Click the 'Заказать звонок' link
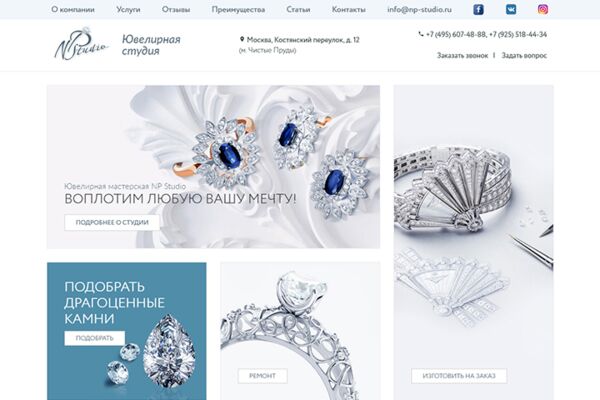Image resolution: width=600 pixels, height=400 pixels. click(x=463, y=56)
